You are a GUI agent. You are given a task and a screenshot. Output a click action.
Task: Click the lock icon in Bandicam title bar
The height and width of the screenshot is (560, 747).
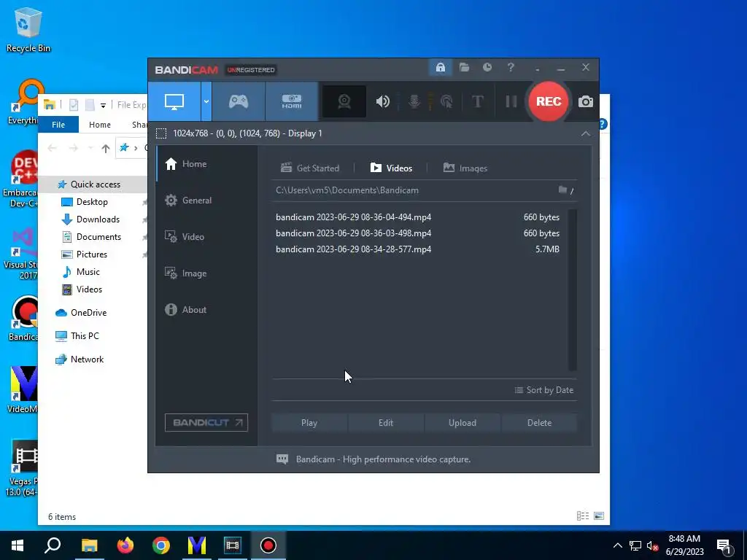(440, 68)
